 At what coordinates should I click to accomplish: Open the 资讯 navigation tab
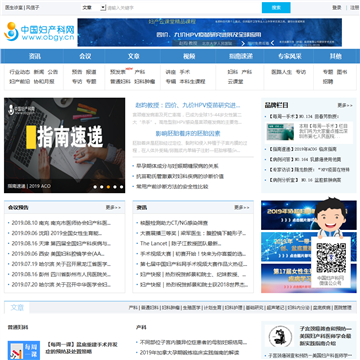coord(34,56)
